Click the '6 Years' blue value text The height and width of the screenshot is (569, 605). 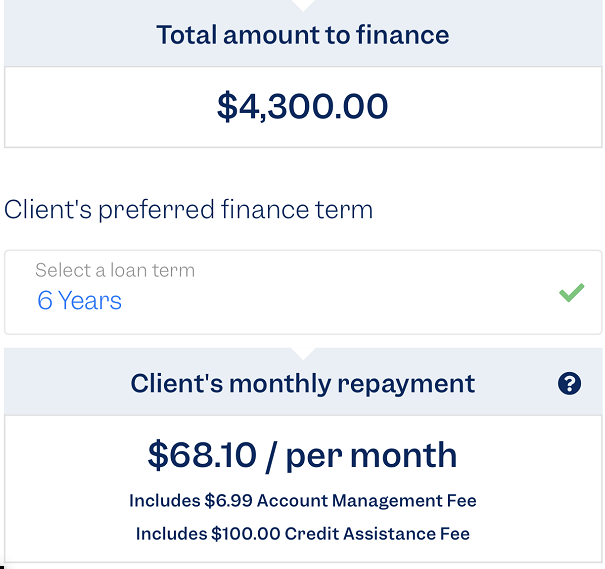tap(79, 301)
